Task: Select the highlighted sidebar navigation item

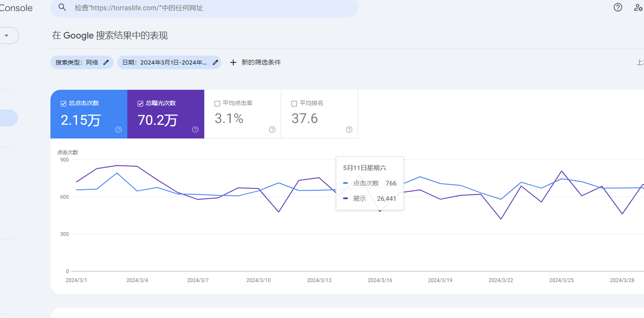Action: 9,118
